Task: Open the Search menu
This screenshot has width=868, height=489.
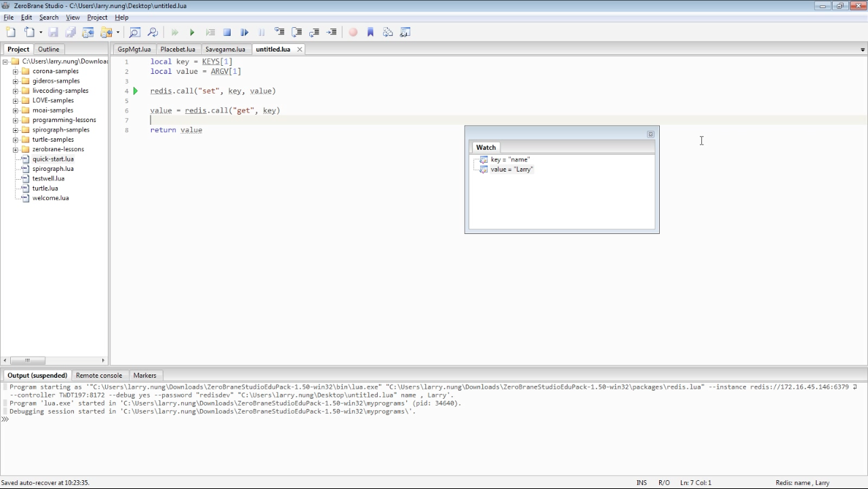Action: [49, 18]
